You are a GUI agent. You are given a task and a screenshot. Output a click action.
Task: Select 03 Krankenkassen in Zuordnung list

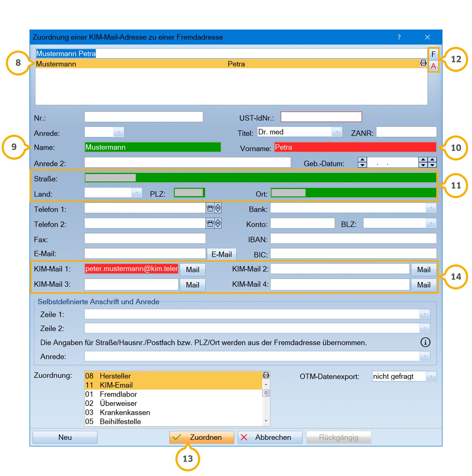coord(173,412)
